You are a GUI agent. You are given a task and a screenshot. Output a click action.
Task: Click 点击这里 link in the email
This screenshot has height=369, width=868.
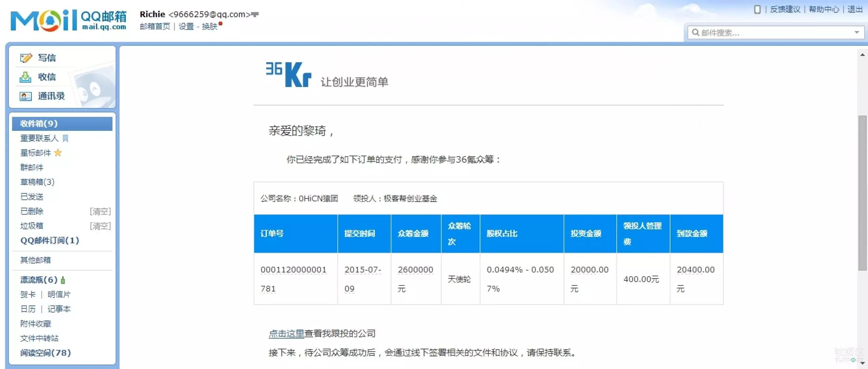pos(286,334)
